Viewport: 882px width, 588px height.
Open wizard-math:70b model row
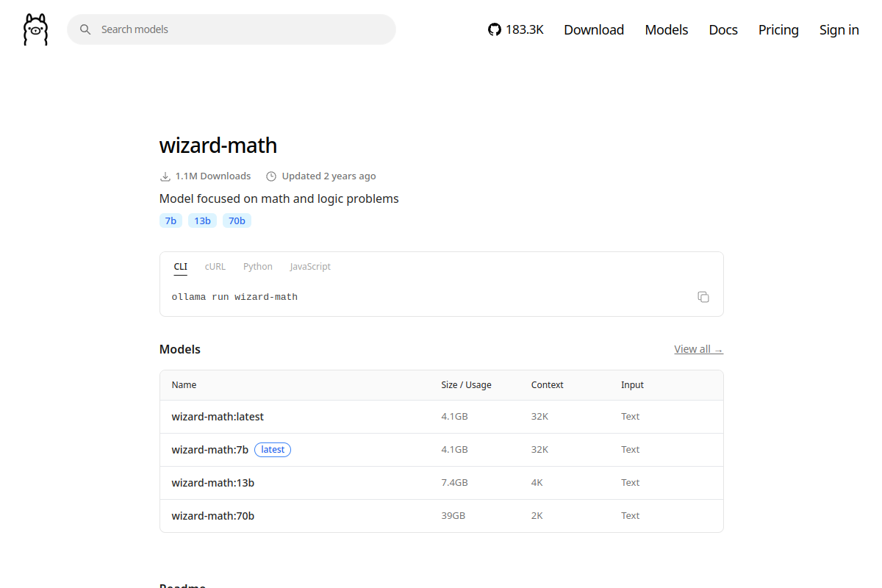(x=441, y=516)
